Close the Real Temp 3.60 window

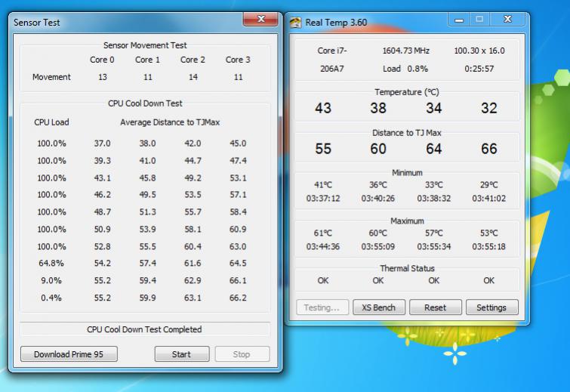tap(507, 19)
